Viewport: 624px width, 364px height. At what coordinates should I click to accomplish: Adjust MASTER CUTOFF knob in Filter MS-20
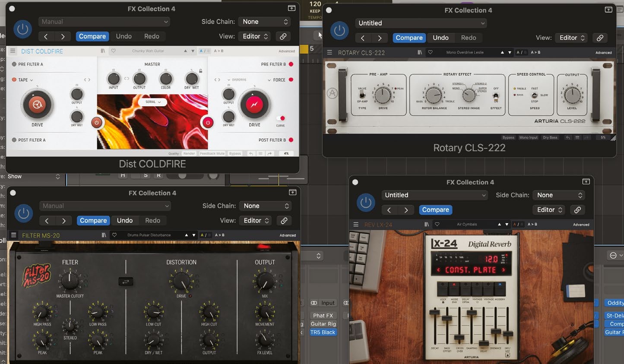point(70,281)
